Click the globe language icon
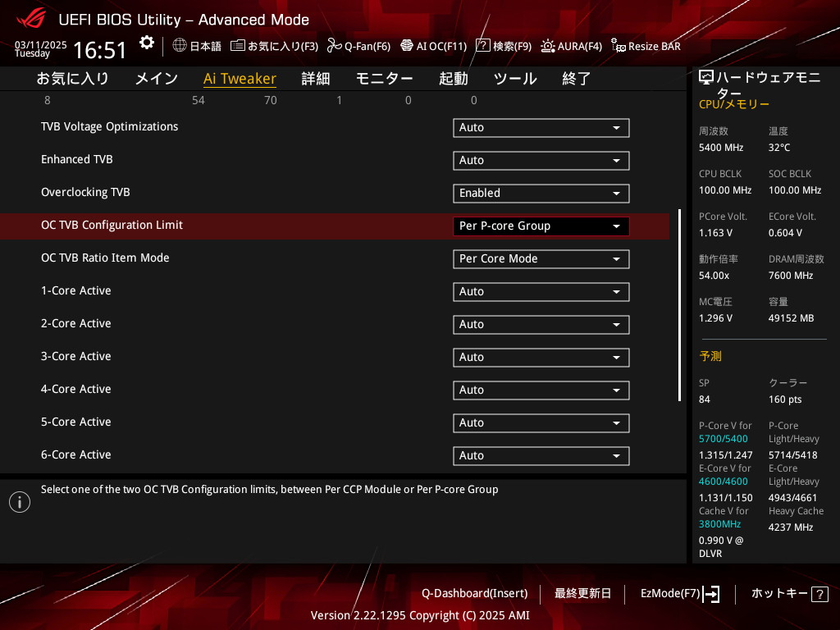The width and height of the screenshot is (840, 630). tap(180, 46)
